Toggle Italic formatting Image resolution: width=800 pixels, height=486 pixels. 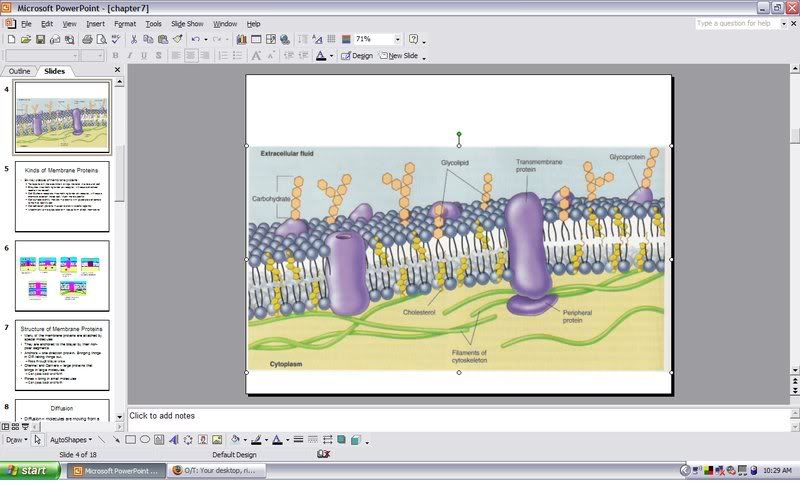click(130, 56)
